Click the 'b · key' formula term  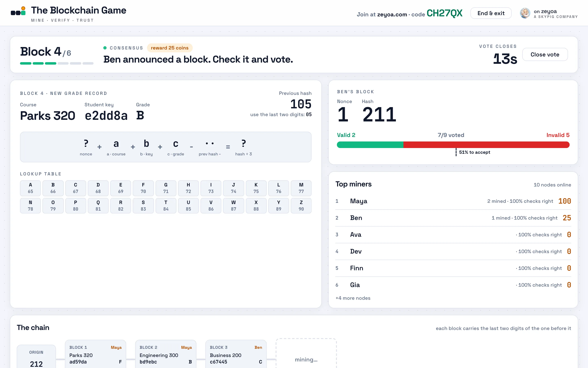click(x=146, y=147)
